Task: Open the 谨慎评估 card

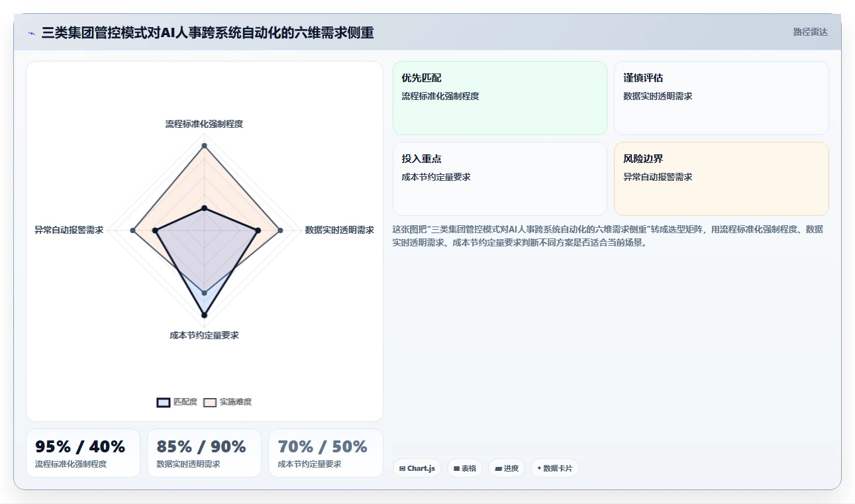Action: click(x=721, y=98)
